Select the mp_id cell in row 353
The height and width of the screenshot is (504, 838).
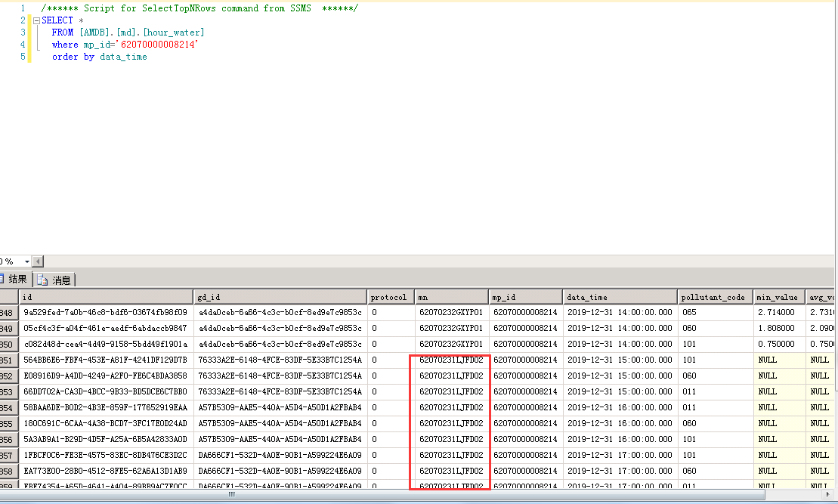(526, 391)
